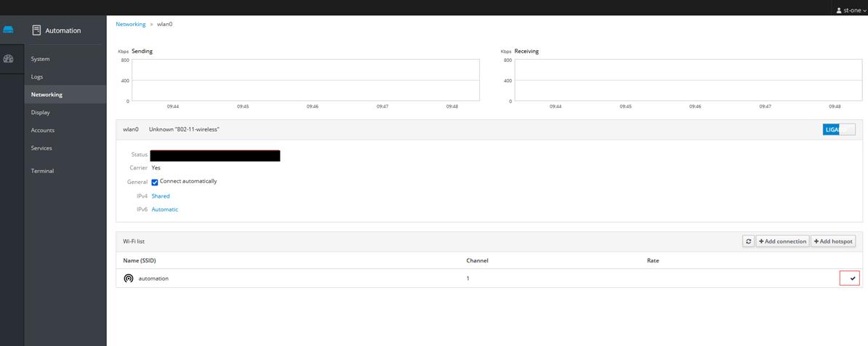868x346 pixels.
Task: Open the Accounts sidebar section
Action: coord(43,130)
